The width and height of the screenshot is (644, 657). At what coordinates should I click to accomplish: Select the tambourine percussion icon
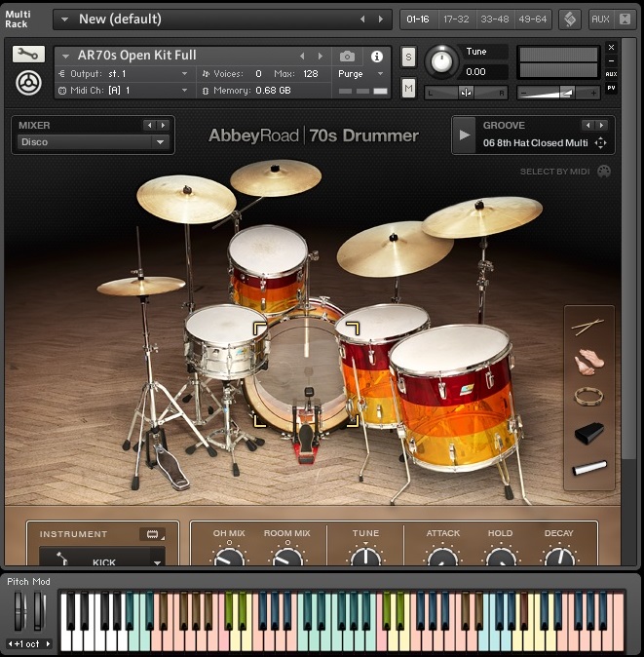pyautogui.click(x=588, y=396)
